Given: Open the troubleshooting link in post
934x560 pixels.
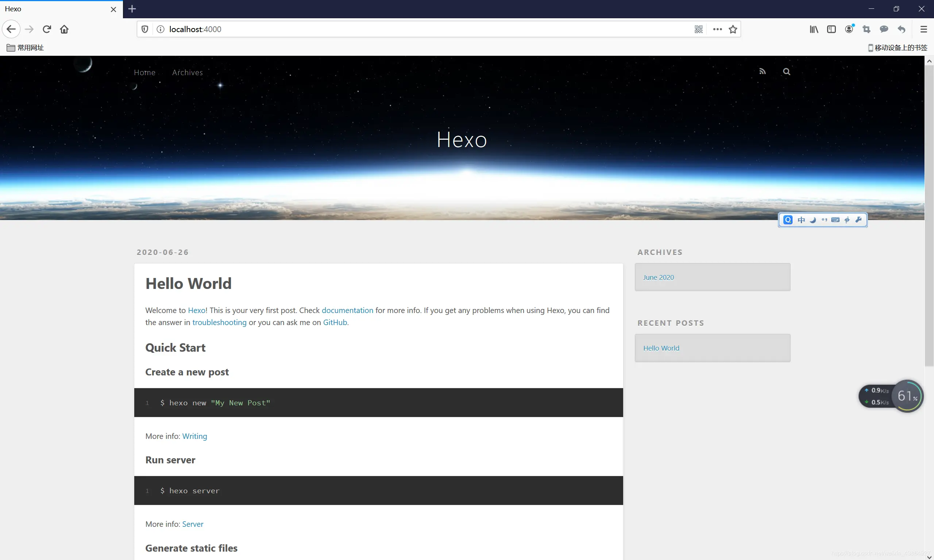Looking at the screenshot, I should (x=219, y=322).
